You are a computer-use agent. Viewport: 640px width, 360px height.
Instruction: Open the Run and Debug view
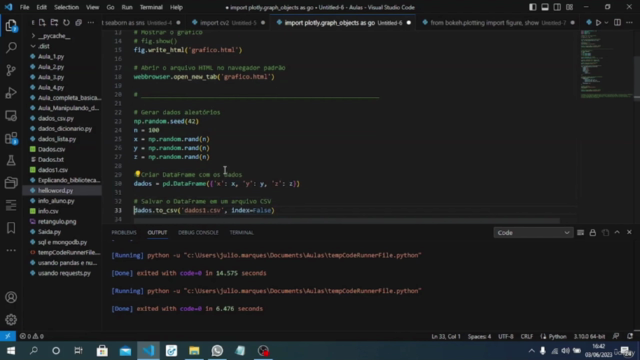(x=11, y=93)
